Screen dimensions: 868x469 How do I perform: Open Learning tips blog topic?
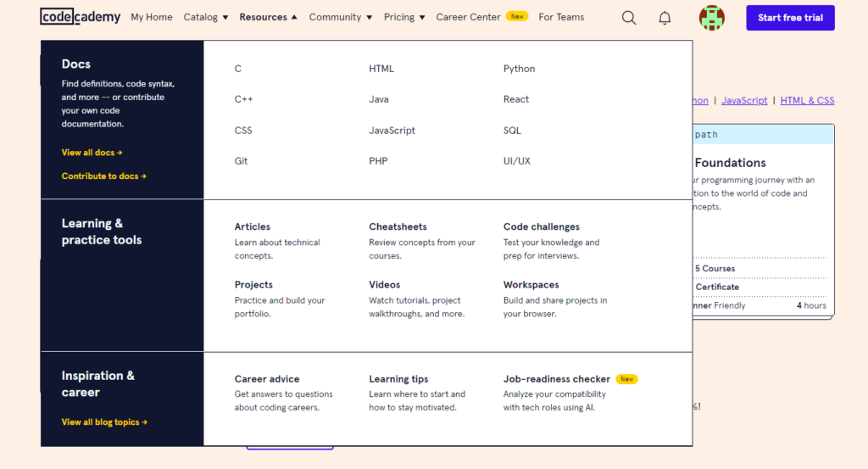pyautogui.click(x=398, y=379)
